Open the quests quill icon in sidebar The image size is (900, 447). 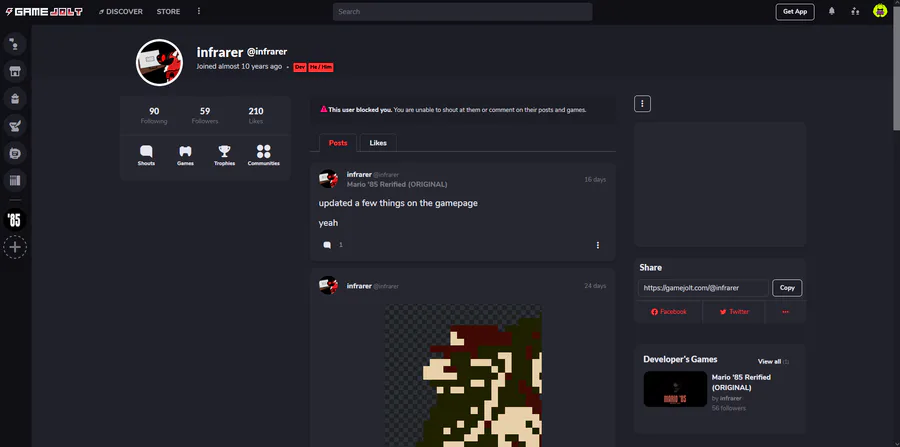click(x=15, y=126)
